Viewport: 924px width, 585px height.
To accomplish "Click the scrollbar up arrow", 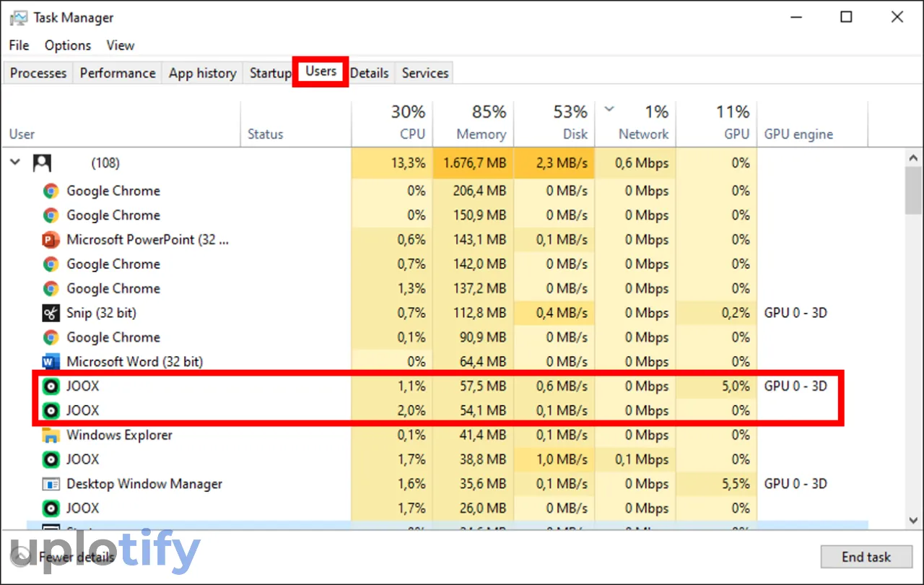I will pyautogui.click(x=913, y=157).
